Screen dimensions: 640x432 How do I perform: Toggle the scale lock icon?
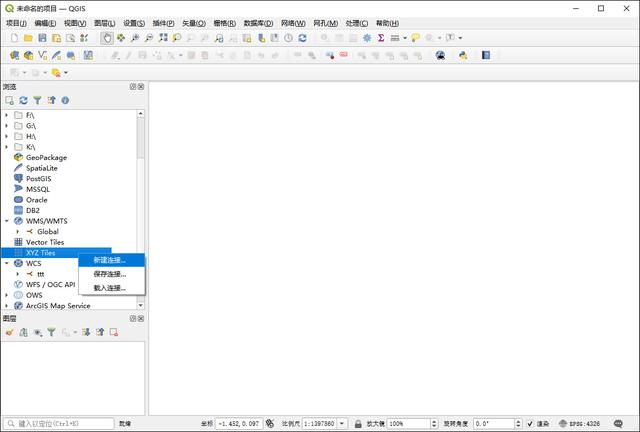358,424
